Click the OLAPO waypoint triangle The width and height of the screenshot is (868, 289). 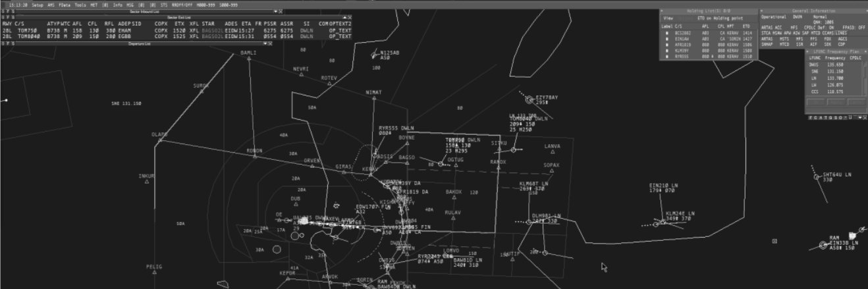159,141
